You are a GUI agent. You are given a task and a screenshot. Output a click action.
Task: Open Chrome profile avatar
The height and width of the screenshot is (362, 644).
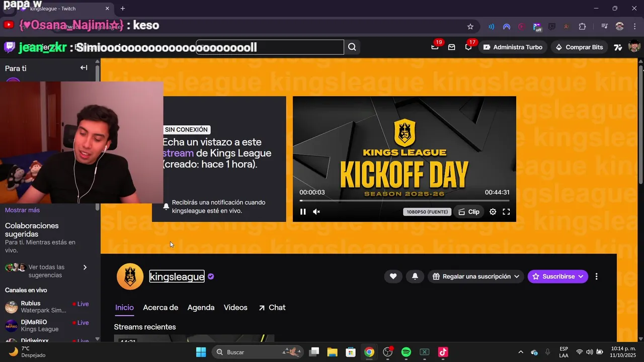click(x=619, y=27)
